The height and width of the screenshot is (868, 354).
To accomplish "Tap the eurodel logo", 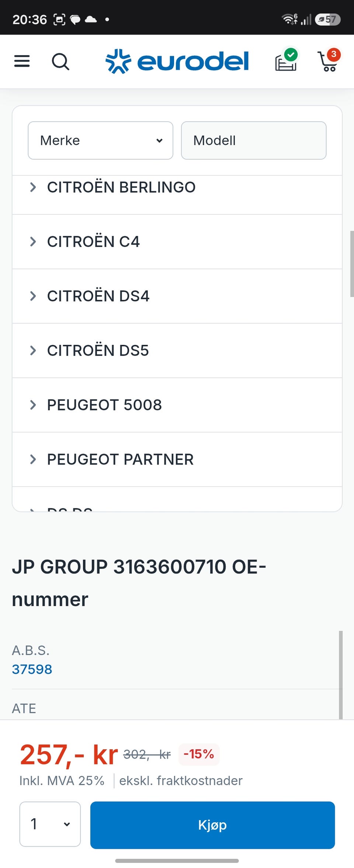I will (177, 61).
